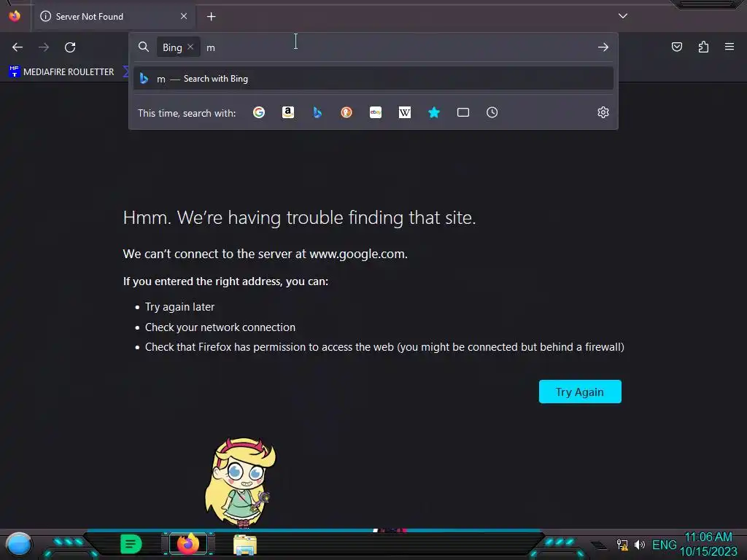This screenshot has width=747, height=560.
Task: Open Pocket save button
Action: (677, 47)
